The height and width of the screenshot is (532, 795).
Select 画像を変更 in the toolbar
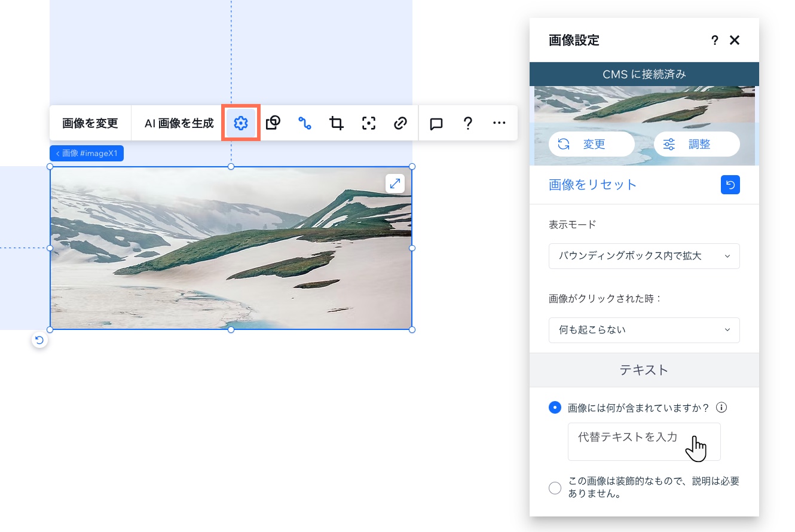pos(90,123)
